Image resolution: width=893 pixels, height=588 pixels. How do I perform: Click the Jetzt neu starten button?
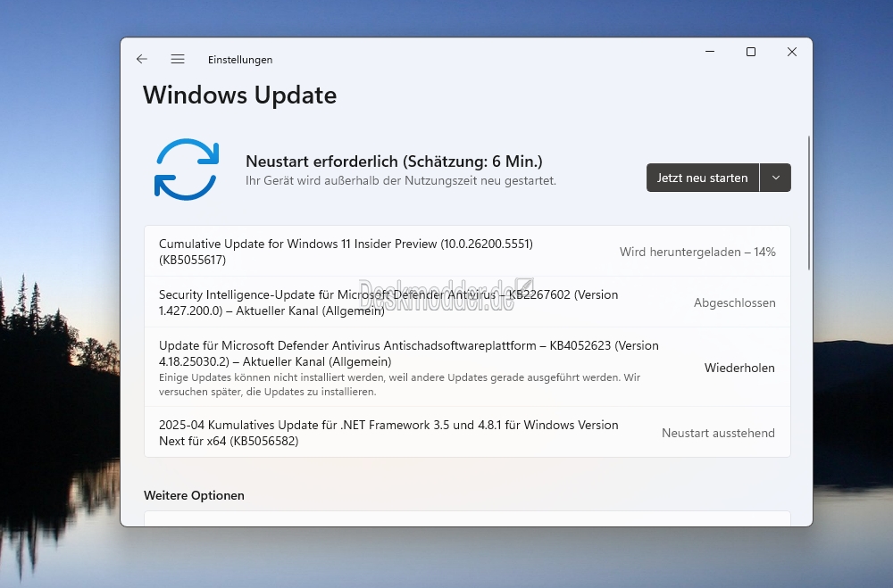(x=702, y=178)
